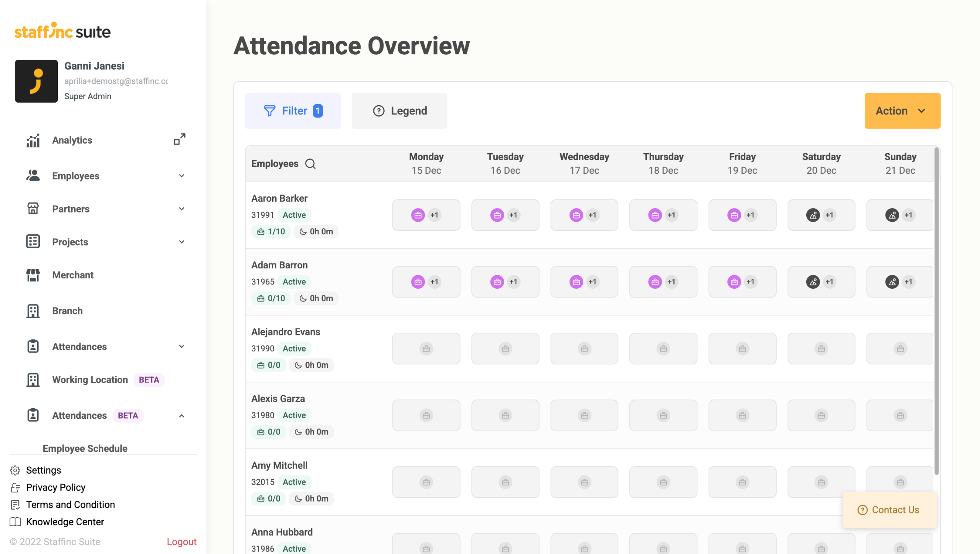The image size is (980, 554).
Task: Open the Working Location menu item
Action: (x=90, y=380)
